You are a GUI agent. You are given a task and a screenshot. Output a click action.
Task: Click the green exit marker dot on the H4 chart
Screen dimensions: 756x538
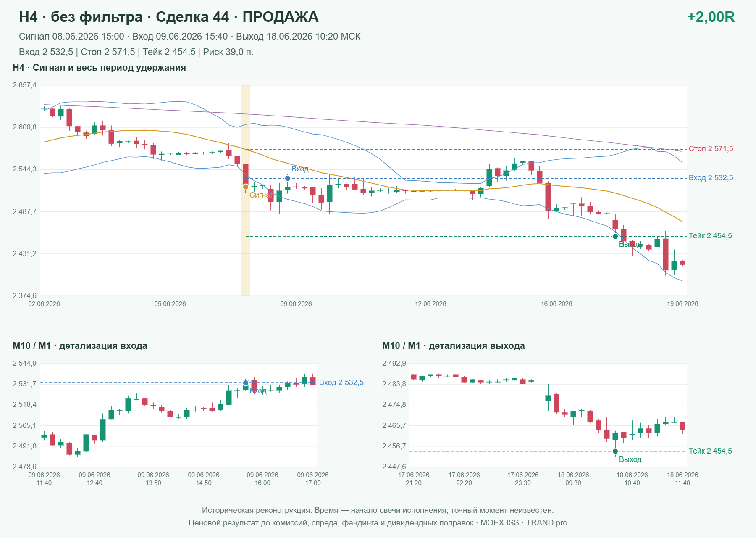pyautogui.click(x=615, y=236)
